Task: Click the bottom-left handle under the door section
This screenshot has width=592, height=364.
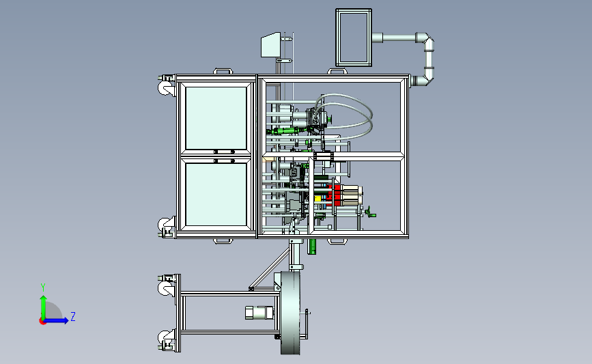Action: [x=223, y=241]
